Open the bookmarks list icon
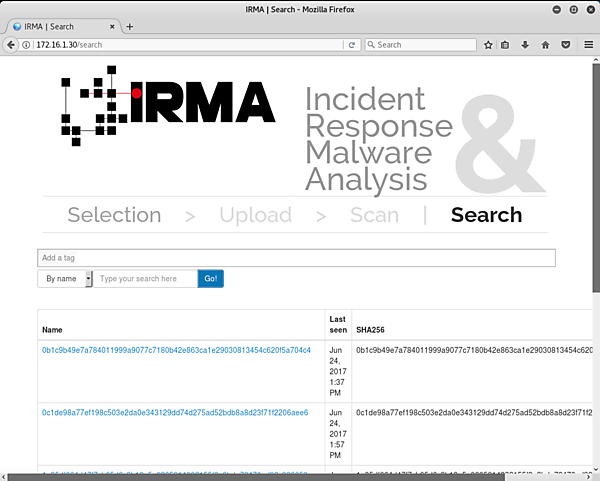Image resolution: width=600 pixels, height=481 pixels. pyautogui.click(x=506, y=45)
